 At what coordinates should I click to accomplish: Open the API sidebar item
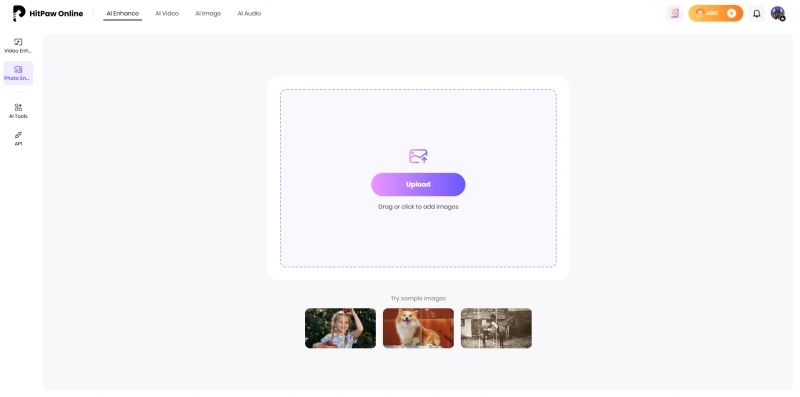click(18, 138)
